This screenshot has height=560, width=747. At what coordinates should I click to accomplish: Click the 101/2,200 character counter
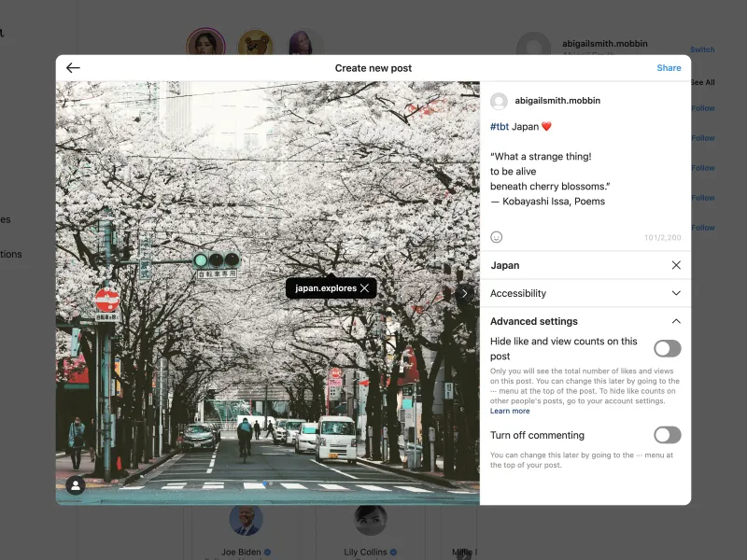pyautogui.click(x=662, y=237)
